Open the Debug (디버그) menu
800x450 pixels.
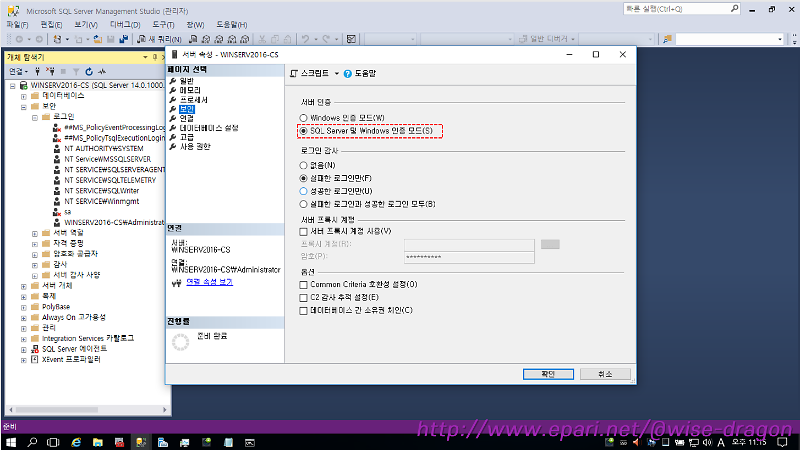(125, 24)
